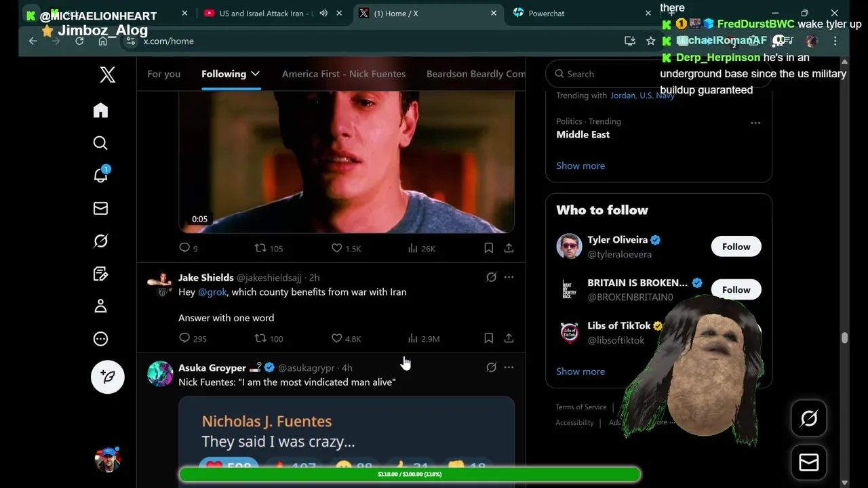Open Asuka Groyper profile avatar
This screenshot has width=868, height=488.
coord(161,373)
